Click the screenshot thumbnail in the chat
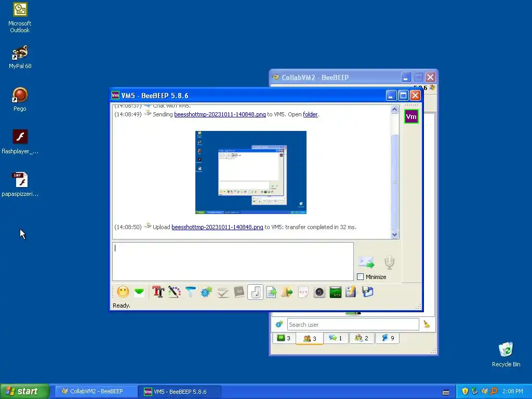This screenshot has height=399, width=532. (x=251, y=172)
